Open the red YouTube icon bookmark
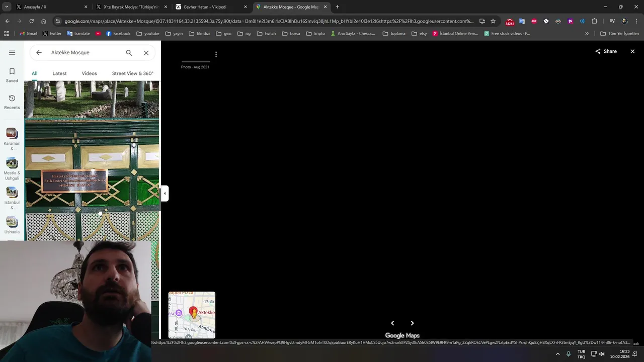The height and width of the screenshot is (362, 644). click(x=98, y=34)
